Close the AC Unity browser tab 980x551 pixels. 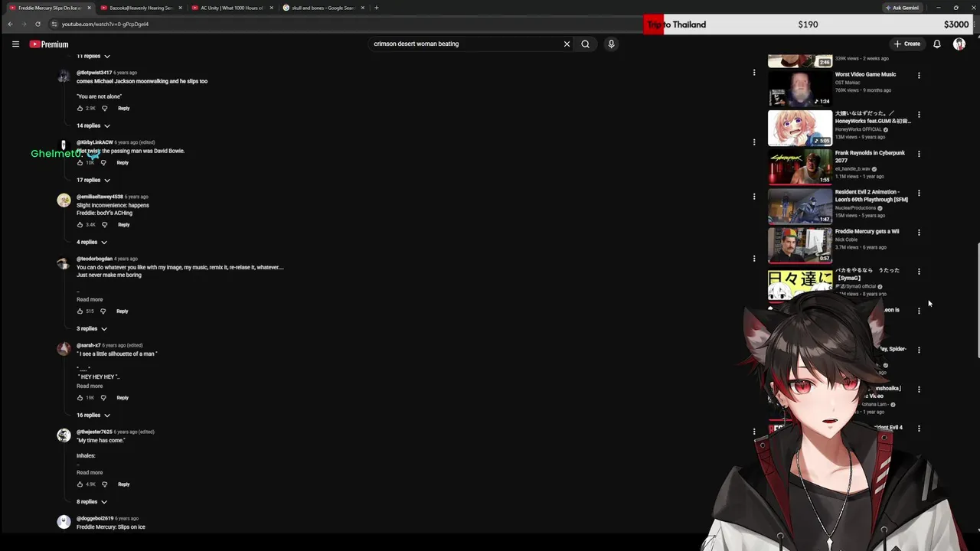tap(271, 8)
